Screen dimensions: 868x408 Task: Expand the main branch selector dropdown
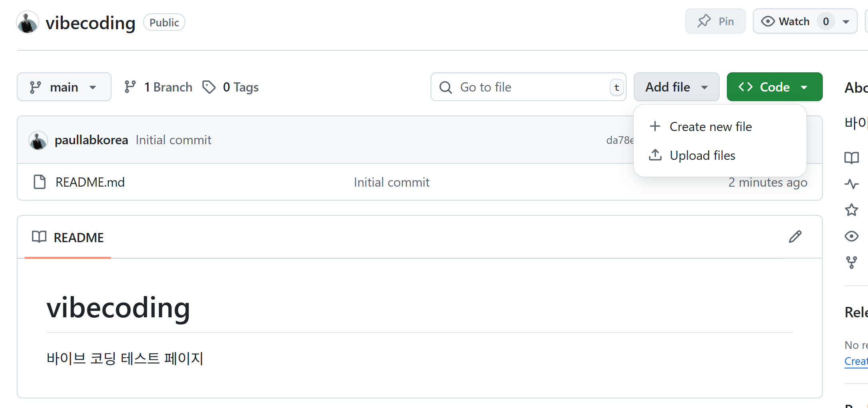[x=64, y=87]
